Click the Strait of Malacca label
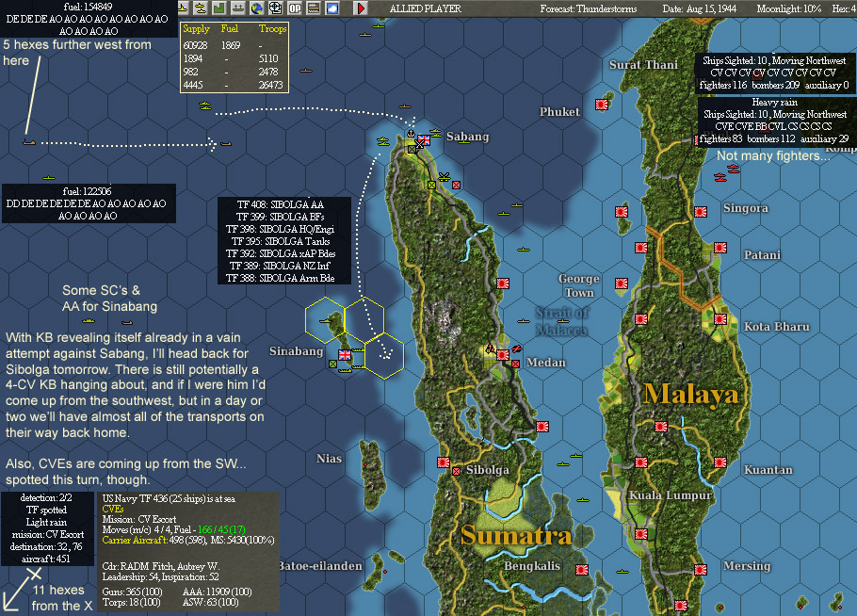The width and height of the screenshot is (857, 616). [562, 321]
